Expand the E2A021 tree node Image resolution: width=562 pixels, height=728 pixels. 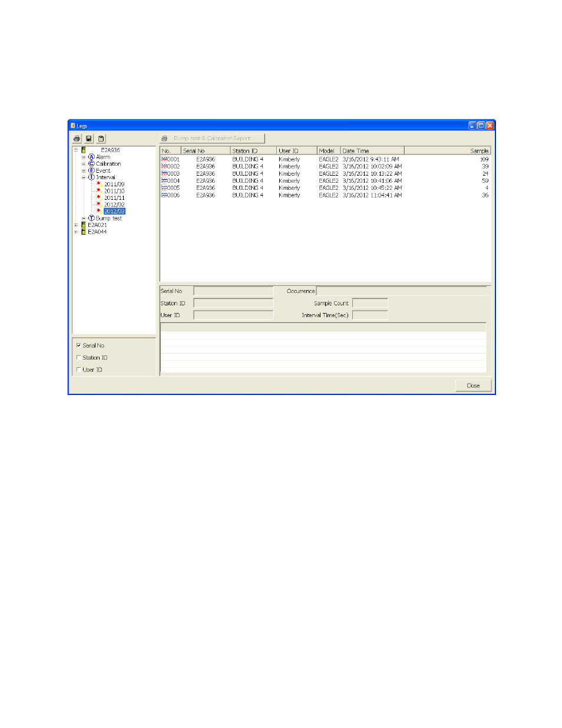tap(76, 225)
